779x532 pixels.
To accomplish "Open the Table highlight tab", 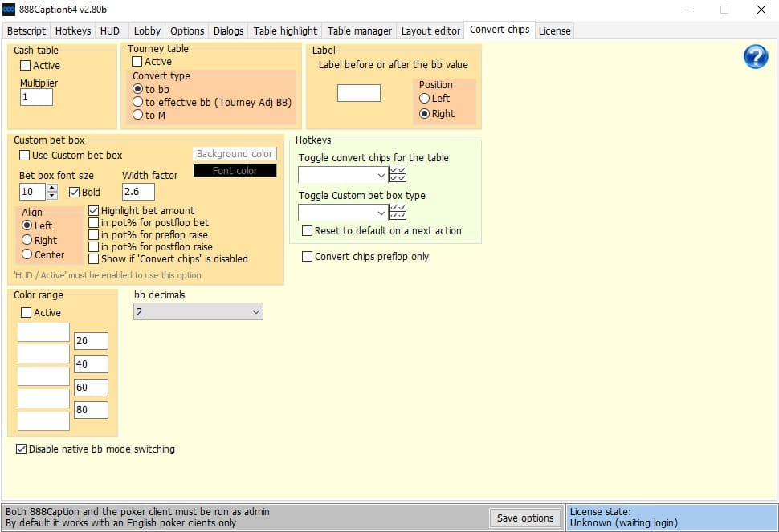I will pos(285,30).
